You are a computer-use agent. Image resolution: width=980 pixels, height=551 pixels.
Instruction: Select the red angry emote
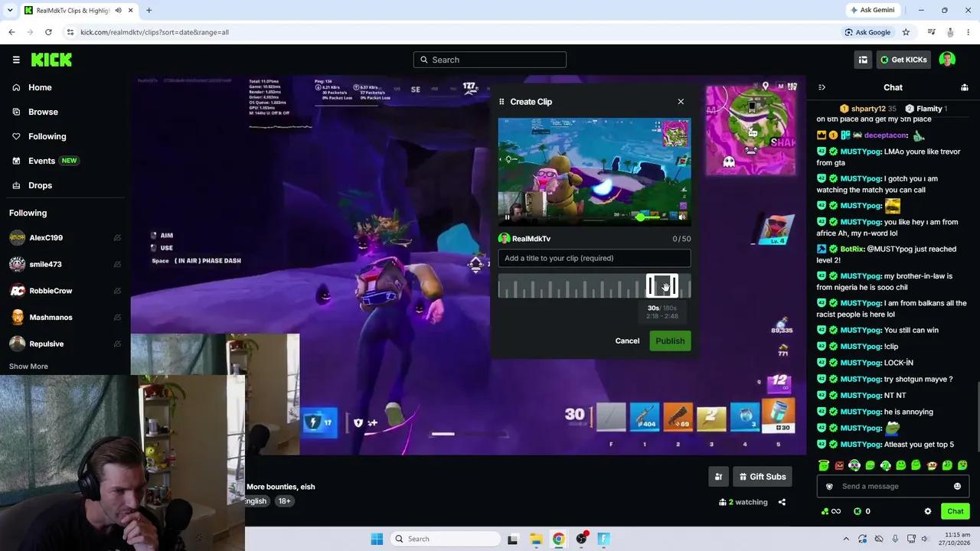pos(839,465)
